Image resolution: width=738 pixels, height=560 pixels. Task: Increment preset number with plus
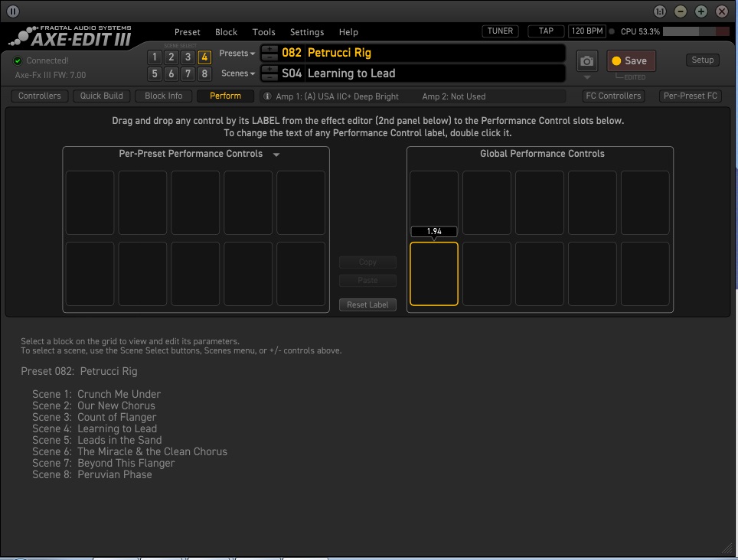point(269,48)
